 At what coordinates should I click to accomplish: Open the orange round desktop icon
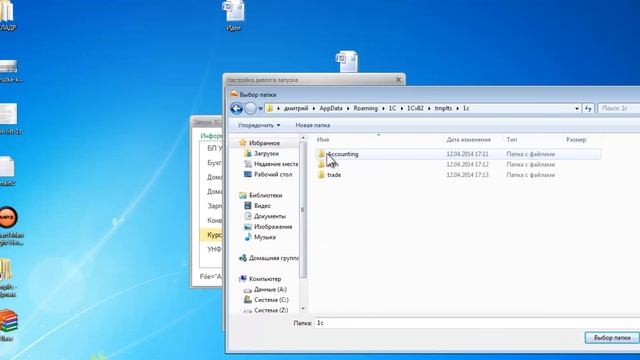(x=8, y=218)
